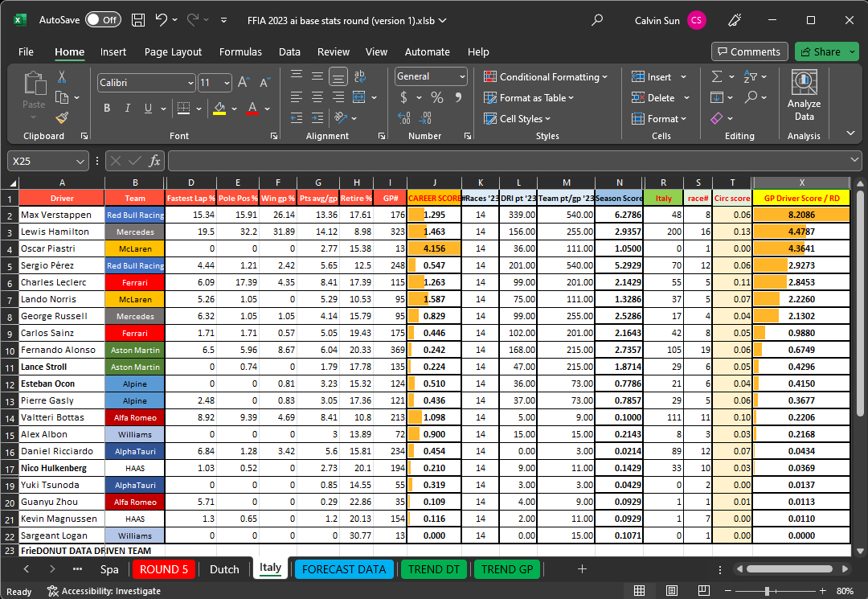Click the Save icon in title bar

(138, 20)
